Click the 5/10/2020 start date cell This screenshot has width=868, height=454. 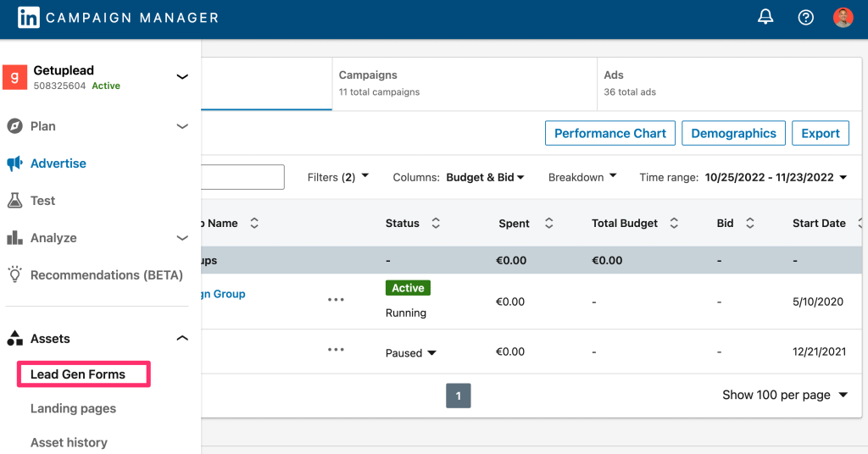pos(818,302)
